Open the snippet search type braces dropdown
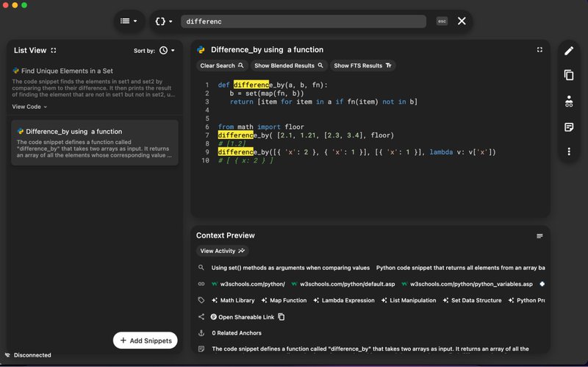 tap(164, 21)
